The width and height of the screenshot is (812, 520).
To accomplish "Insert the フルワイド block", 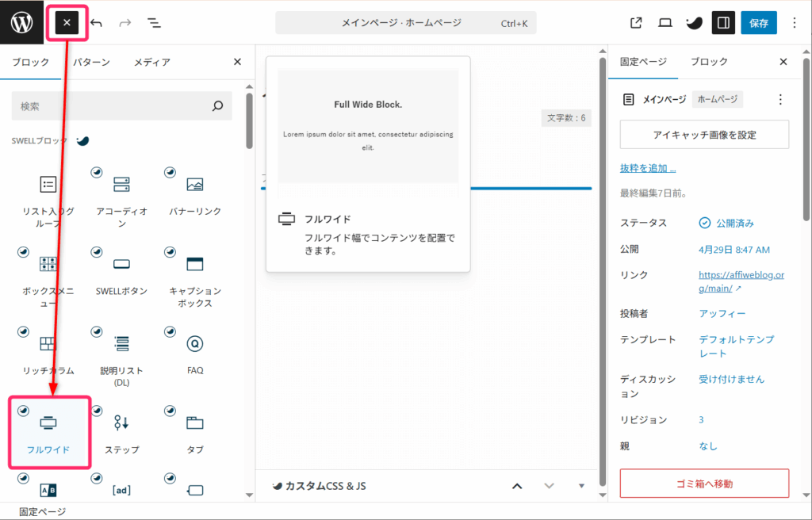I will click(49, 433).
